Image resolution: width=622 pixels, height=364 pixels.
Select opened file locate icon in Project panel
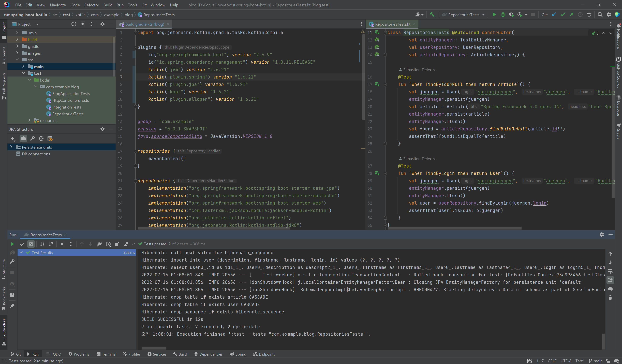[73, 24]
